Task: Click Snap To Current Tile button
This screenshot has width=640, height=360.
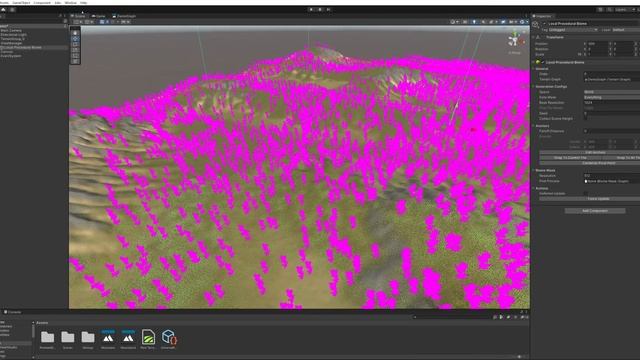Action: (570, 158)
